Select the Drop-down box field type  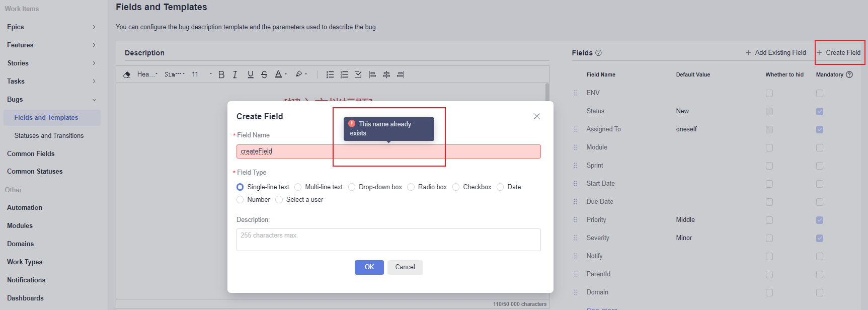click(x=352, y=187)
